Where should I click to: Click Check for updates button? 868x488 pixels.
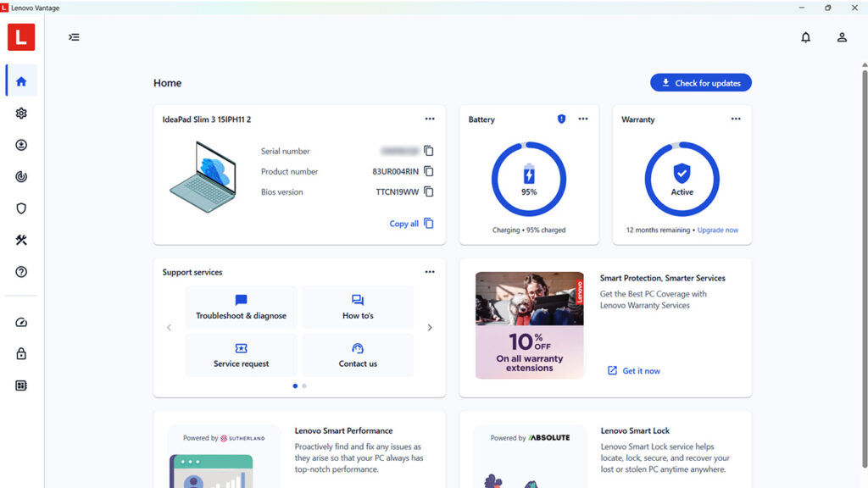tap(701, 83)
